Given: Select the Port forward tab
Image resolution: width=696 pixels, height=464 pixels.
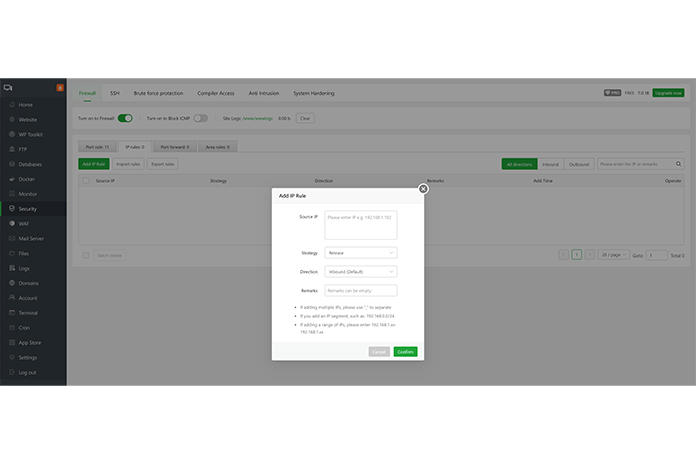Looking at the screenshot, I should (173, 147).
